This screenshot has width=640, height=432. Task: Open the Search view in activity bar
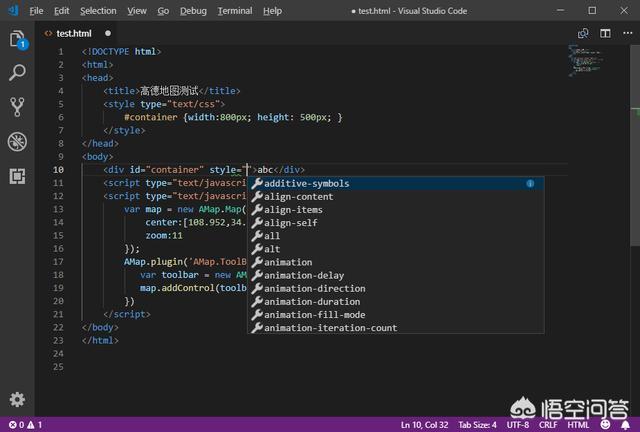pos(17,73)
